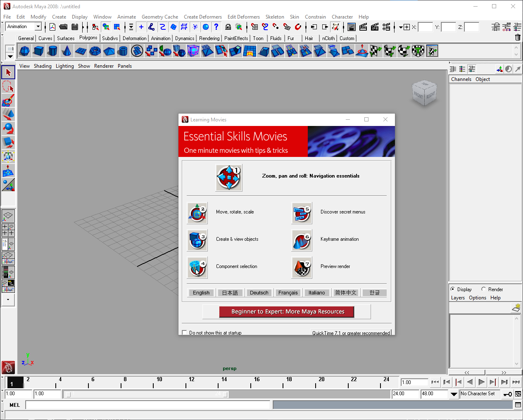Switch to single perspective view layout
The width and height of the screenshot is (523, 420).
(8, 216)
